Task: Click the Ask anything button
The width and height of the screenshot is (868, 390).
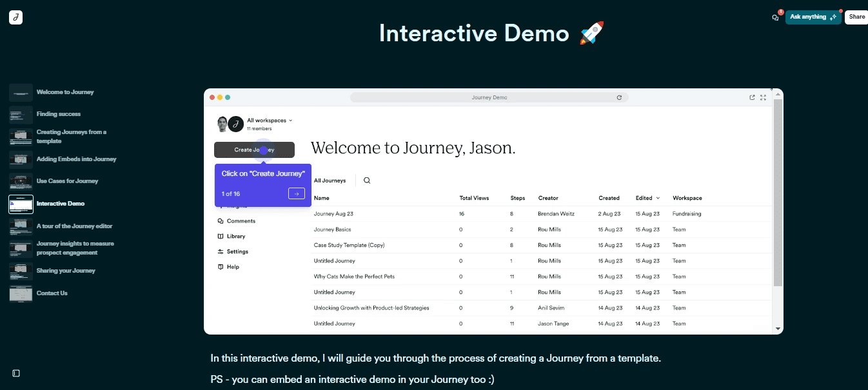Action: pos(813,17)
